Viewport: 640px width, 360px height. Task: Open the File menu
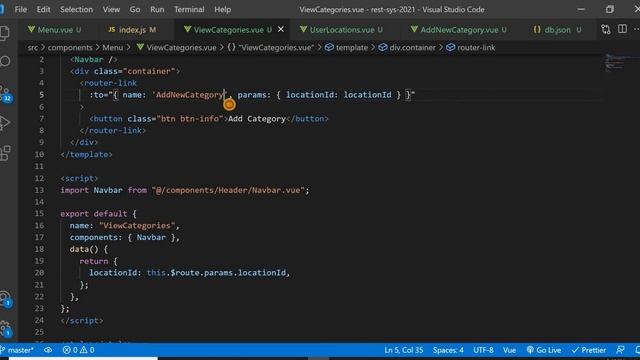pos(20,9)
